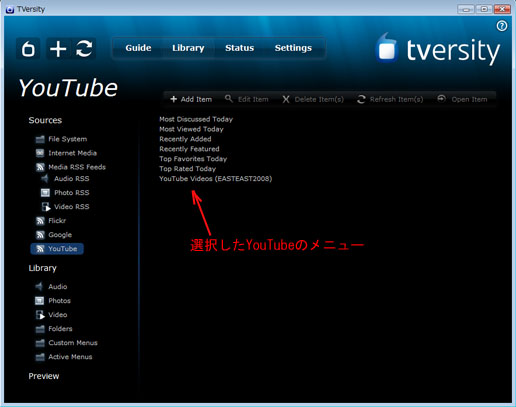The height and width of the screenshot is (407, 516).
Task: Select 'Most Discussed Today' list item
Action: click(196, 119)
